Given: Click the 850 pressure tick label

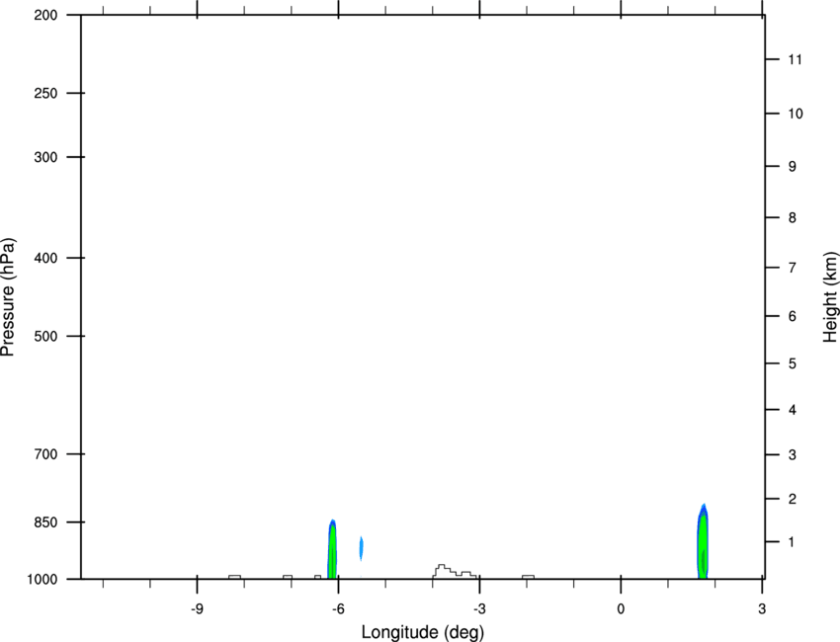Looking at the screenshot, I should pyautogui.click(x=45, y=522).
